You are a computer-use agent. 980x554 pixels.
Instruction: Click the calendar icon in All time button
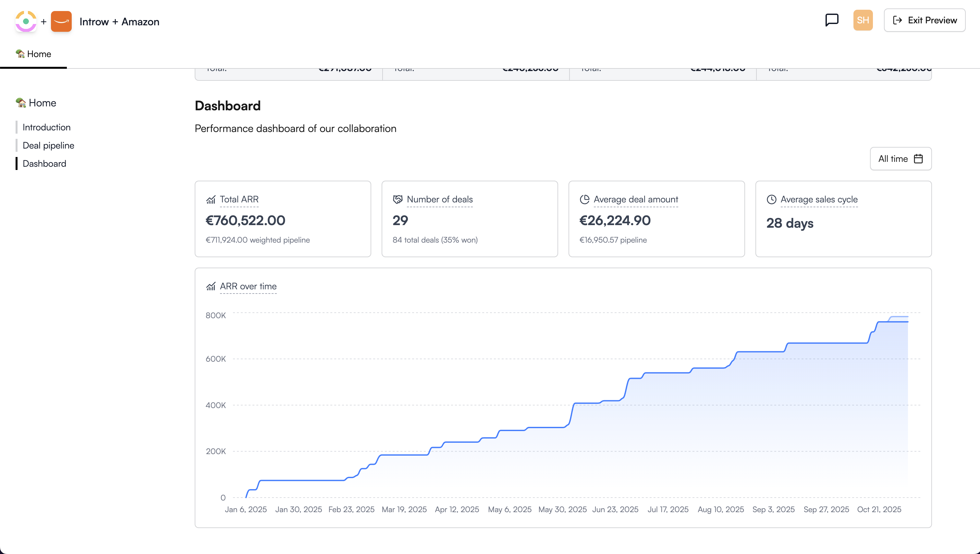pos(918,159)
